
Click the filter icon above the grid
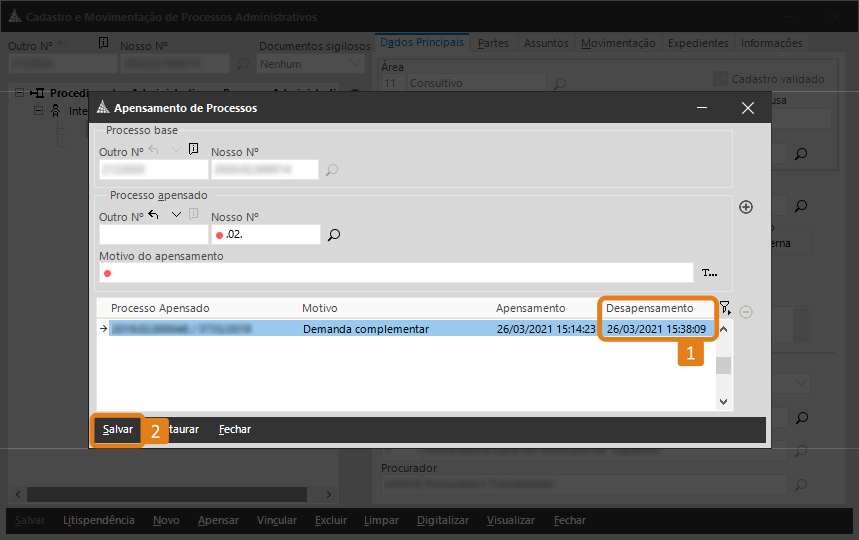pyautogui.click(x=725, y=308)
